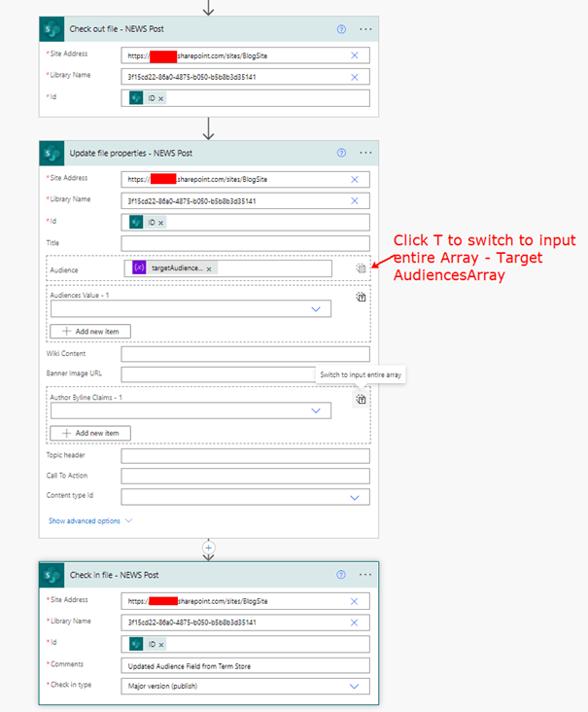Add new item under Author Byline Claims
588x712 pixels.
click(90, 433)
